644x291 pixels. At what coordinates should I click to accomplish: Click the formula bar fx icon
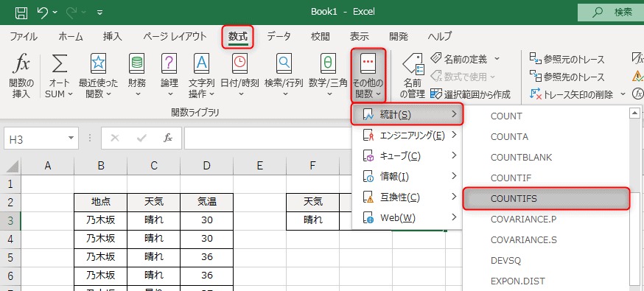pos(168,139)
